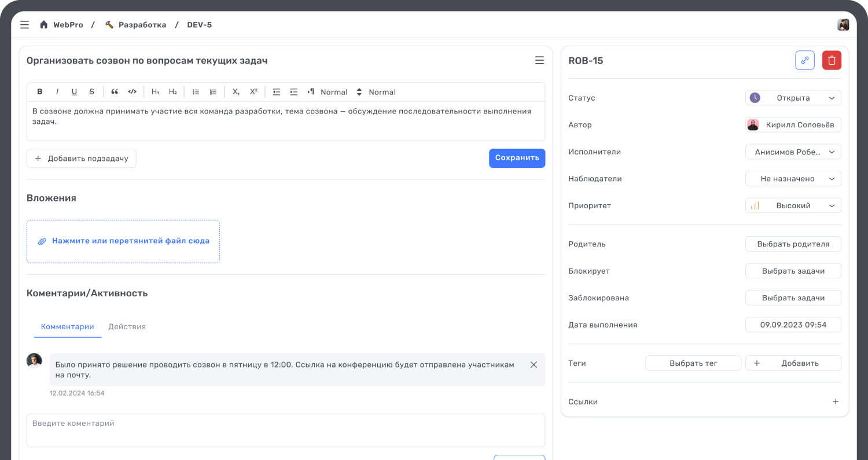Switch to the Комментарии tab
Screen dimensions: 868x460
click(67, 326)
